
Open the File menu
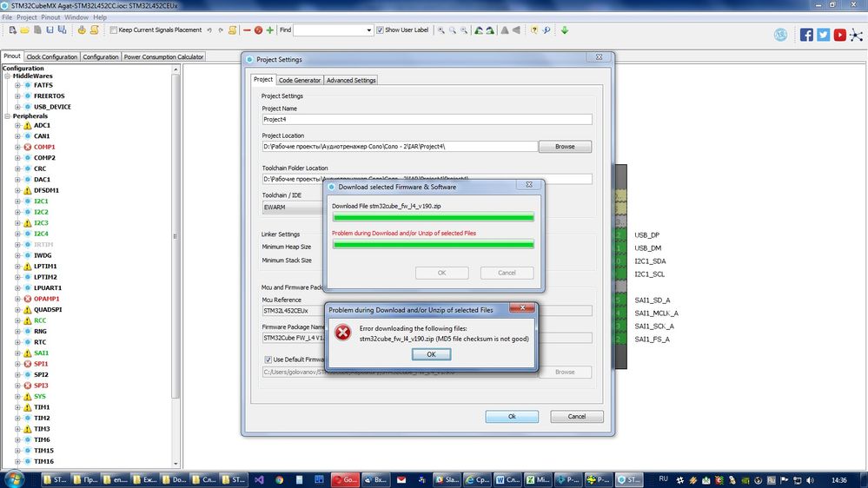point(7,17)
